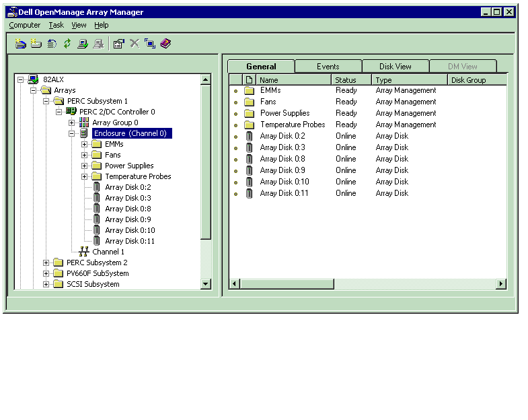Screen dimensions: 528x420
Task: Click the blue screen view toolbar icon
Action: coord(150,44)
